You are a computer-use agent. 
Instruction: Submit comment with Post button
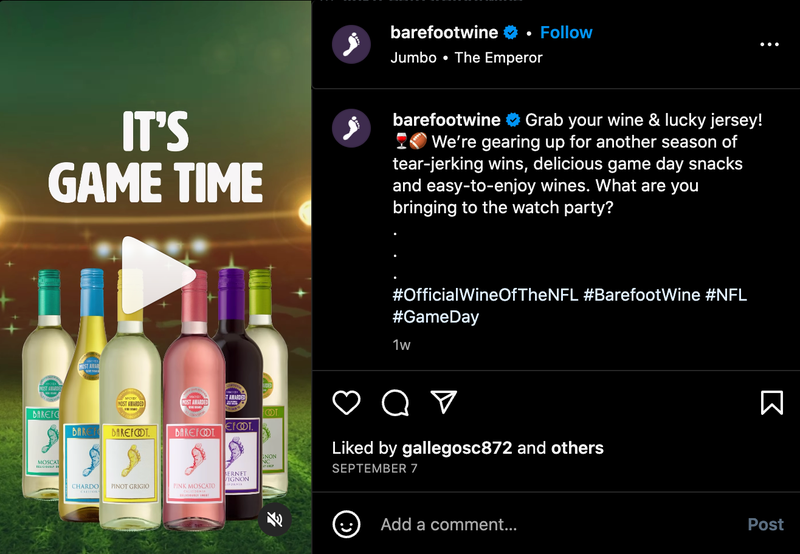(x=765, y=524)
